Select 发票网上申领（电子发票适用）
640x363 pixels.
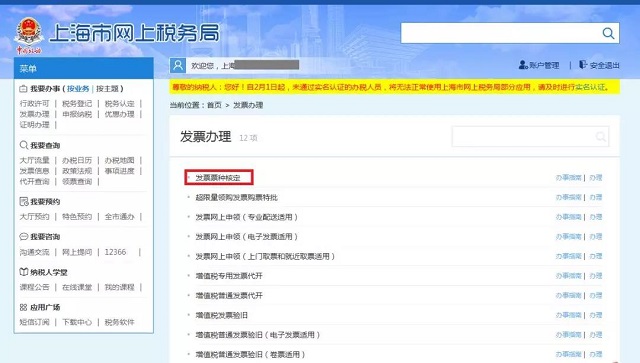coord(247,236)
